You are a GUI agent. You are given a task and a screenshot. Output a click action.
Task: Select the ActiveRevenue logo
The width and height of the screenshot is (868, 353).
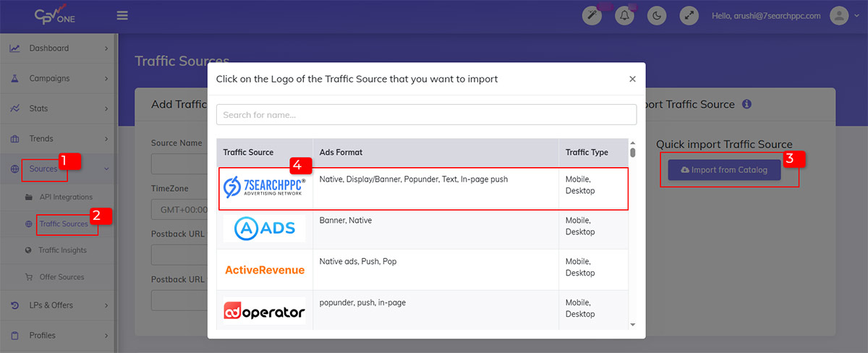pos(265,270)
